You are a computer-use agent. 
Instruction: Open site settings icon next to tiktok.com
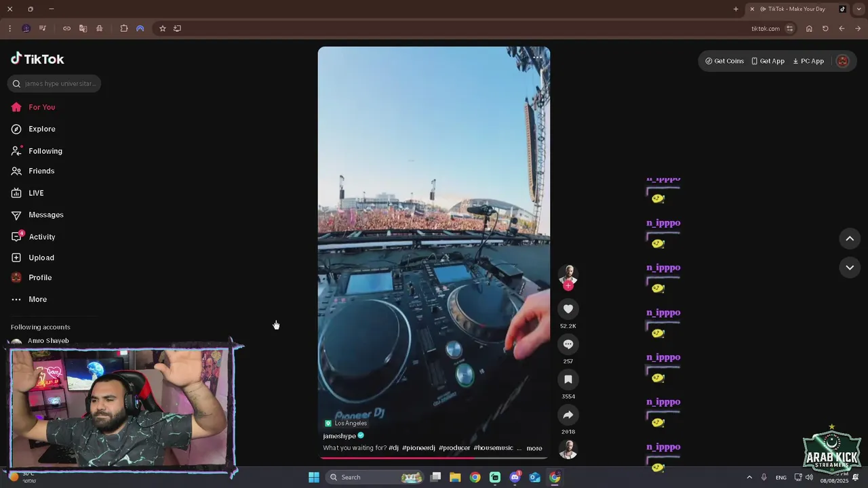point(789,28)
